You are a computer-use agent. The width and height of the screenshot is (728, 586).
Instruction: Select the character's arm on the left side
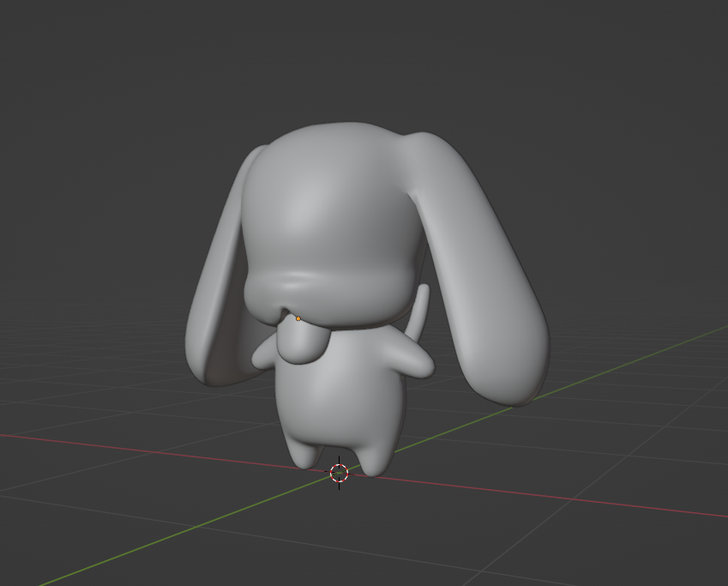point(264,353)
